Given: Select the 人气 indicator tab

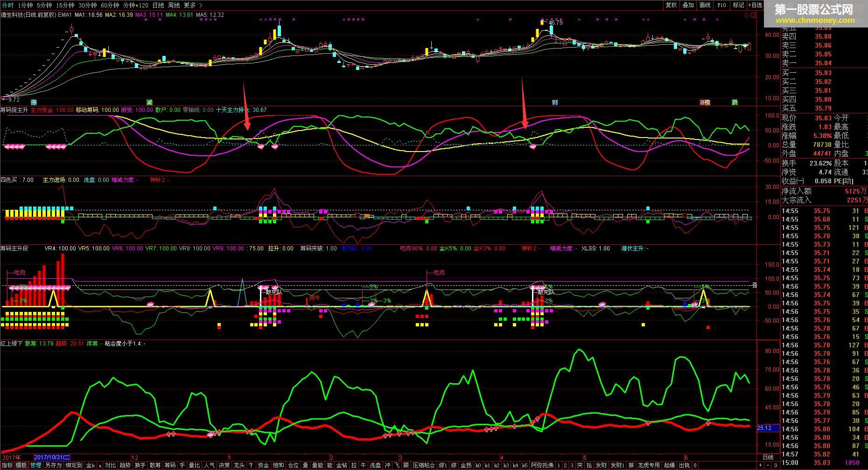Looking at the screenshot, I should 209,465.
